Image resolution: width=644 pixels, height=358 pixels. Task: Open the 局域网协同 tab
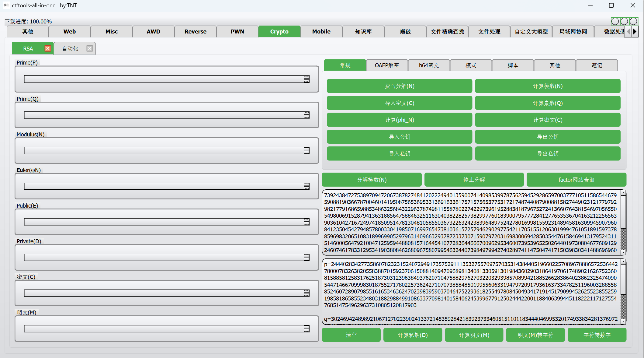pos(573,32)
